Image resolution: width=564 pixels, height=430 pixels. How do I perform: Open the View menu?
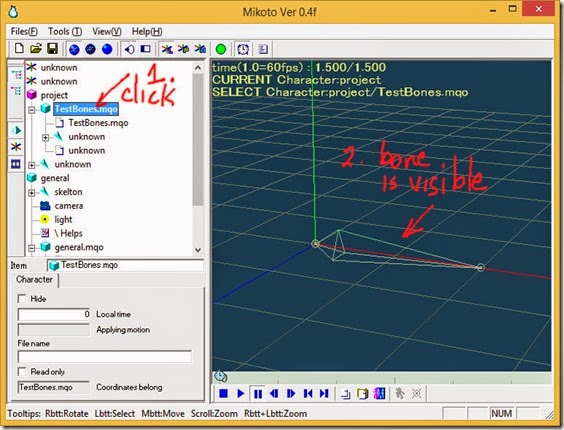point(106,32)
